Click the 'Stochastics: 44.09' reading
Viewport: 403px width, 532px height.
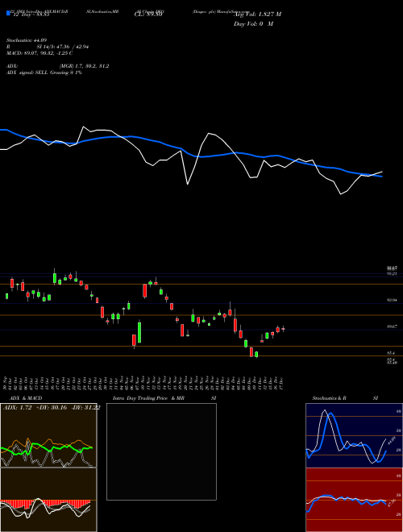(27, 40)
